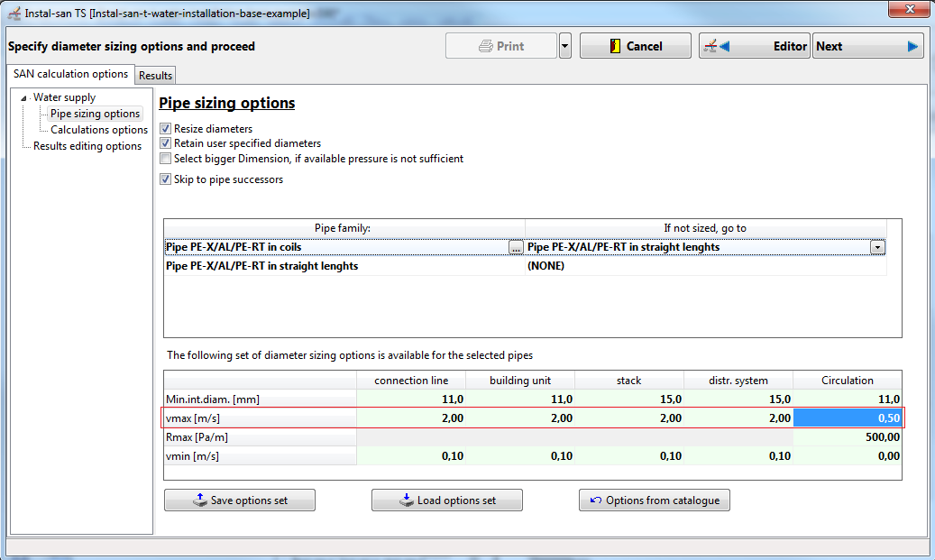Open the Print options dropdown arrow
Image resolution: width=935 pixels, height=560 pixels.
pos(564,46)
